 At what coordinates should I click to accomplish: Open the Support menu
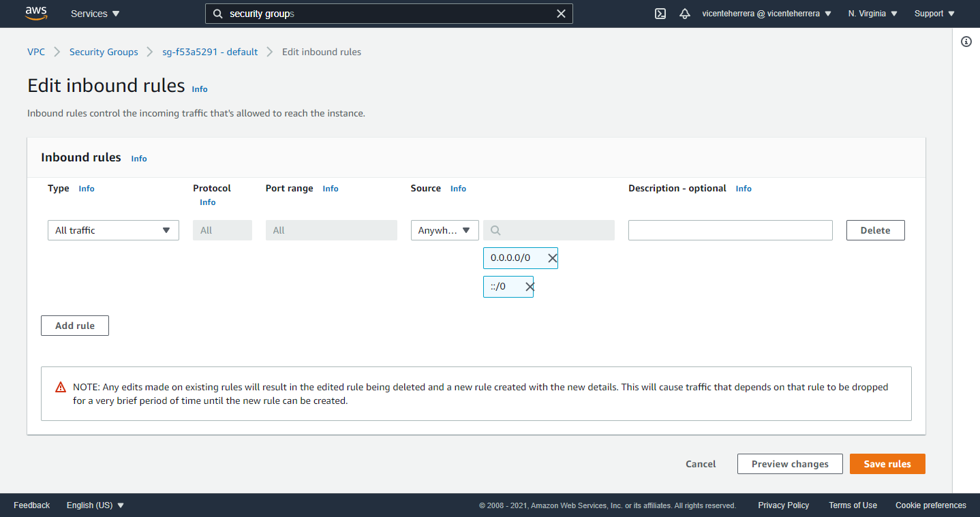click(934, 14)
